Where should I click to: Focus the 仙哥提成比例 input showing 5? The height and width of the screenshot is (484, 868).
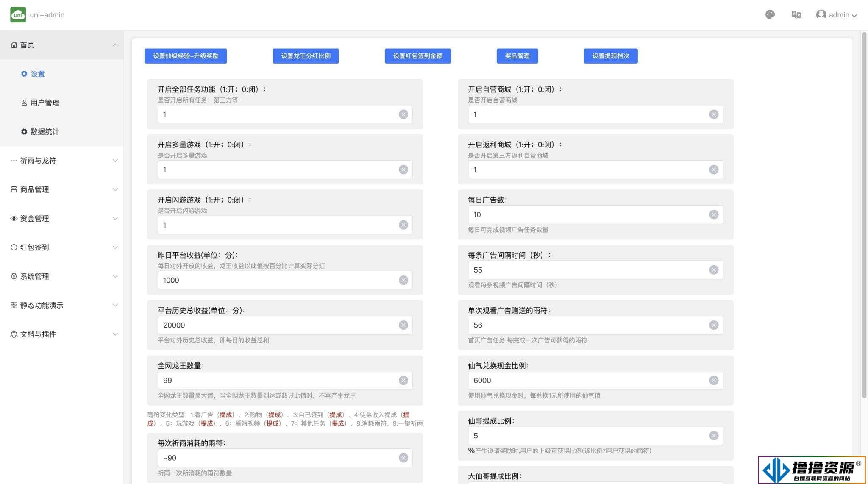pyautogui.click(x=595, y=436)
